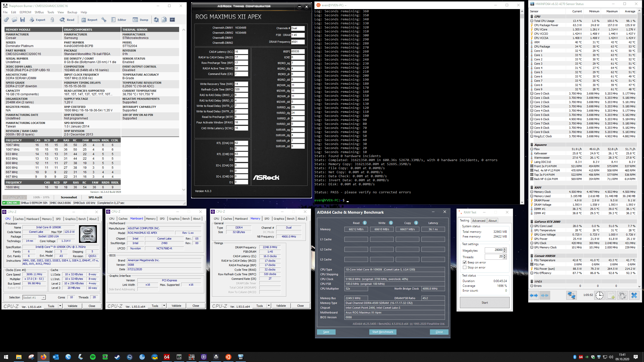The height and width of the screenshot is (362, 644).
Task: Decrease Threads value with down stepper
Action: point(505,258)
